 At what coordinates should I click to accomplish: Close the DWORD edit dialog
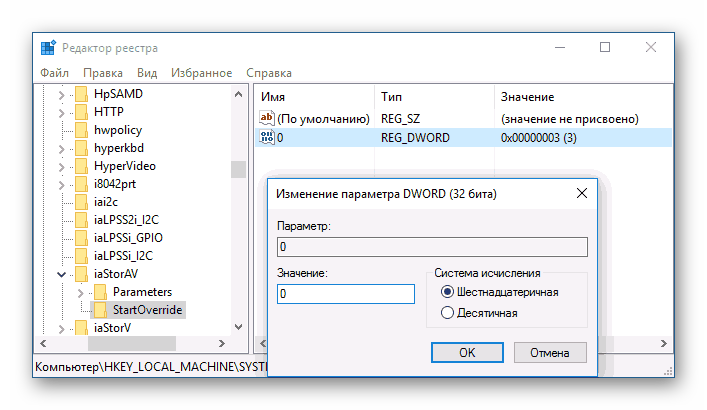582,193
